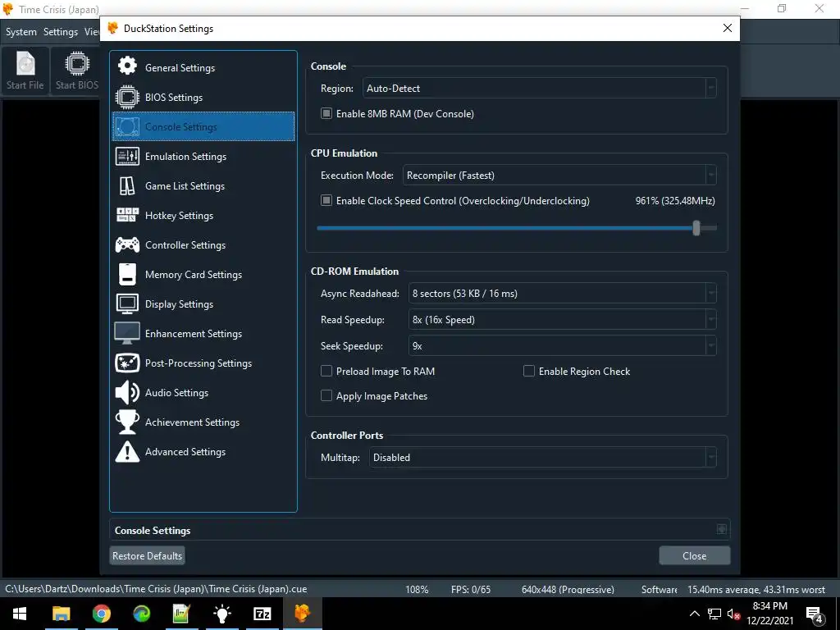This screenshot has width=840, height=630.
Task: Open Display Settings monitor icon
Action: point(127,304)
